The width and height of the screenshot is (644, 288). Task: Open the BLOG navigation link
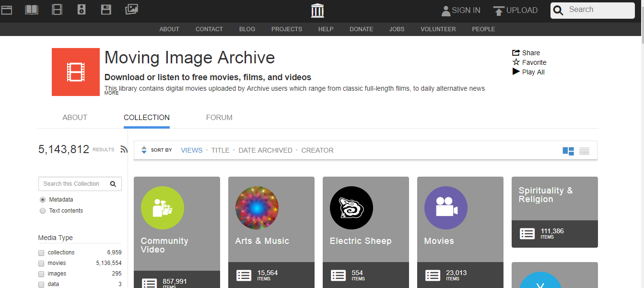pyautogui.click(x=247, y=29)
